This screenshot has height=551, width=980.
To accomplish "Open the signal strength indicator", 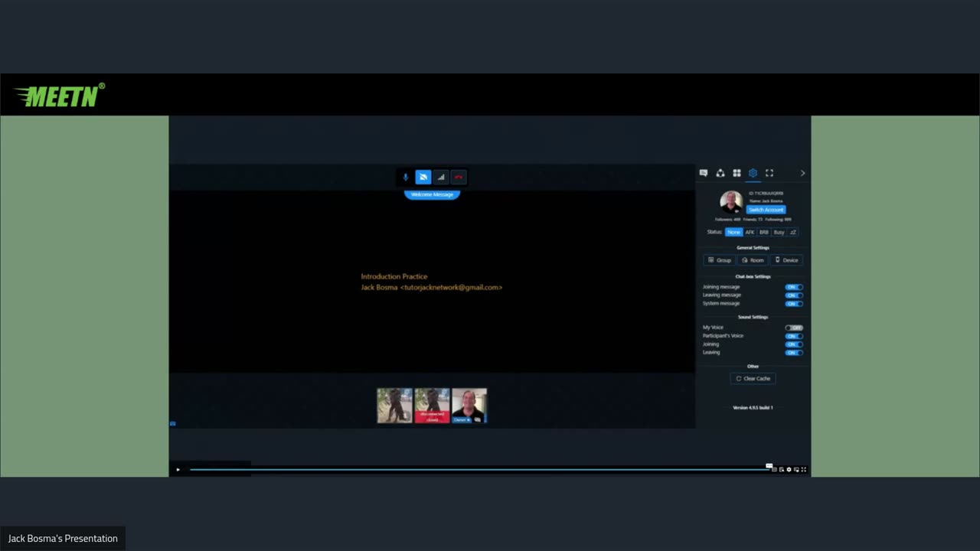I will click(441, 178).
